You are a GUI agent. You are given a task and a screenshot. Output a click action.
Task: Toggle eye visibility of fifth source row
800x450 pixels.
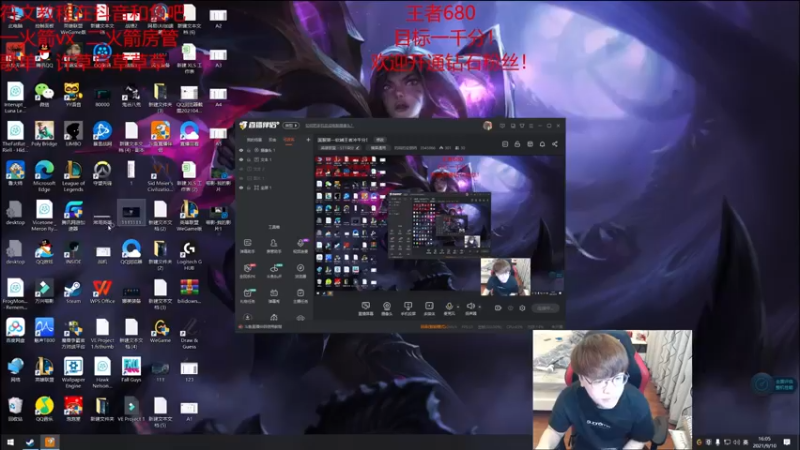[x=241, y=187]
